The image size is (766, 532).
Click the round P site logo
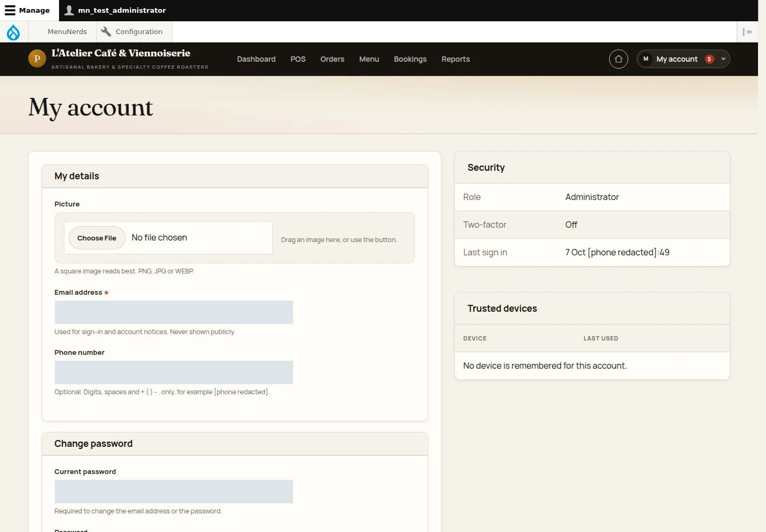[x=37, y=59]
